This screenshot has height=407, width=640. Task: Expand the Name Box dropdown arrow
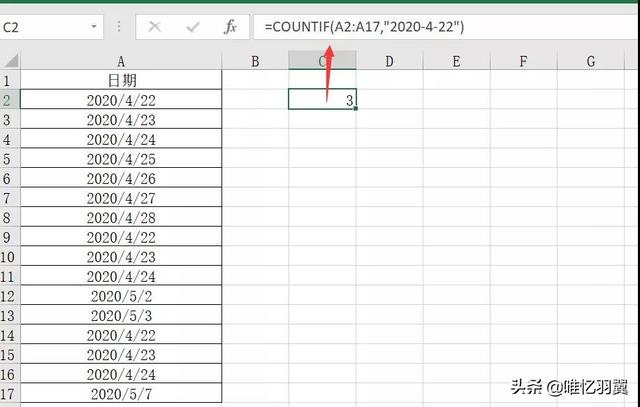click(94, 27)
